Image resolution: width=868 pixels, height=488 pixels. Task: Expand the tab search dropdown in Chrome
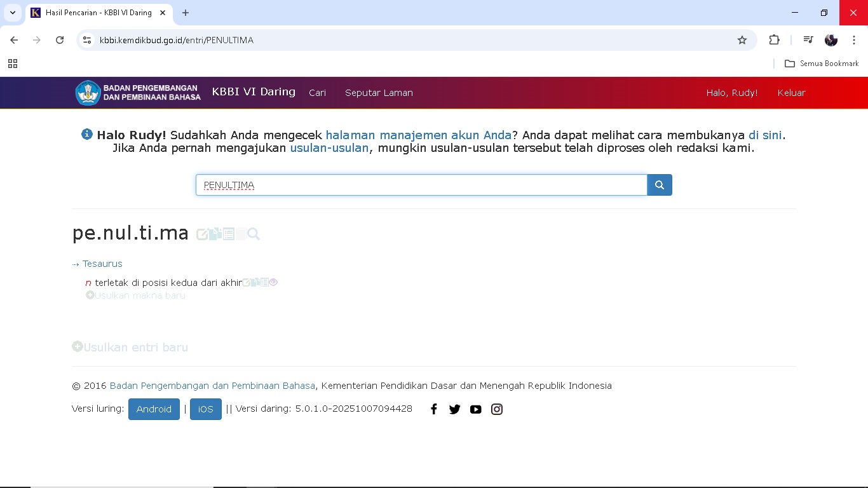point(12,13)
